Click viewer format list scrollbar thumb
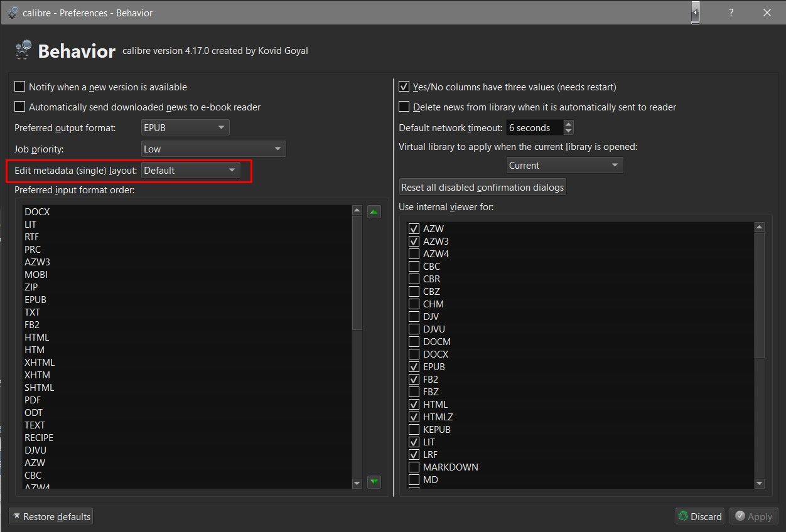 tap(759, 295)
